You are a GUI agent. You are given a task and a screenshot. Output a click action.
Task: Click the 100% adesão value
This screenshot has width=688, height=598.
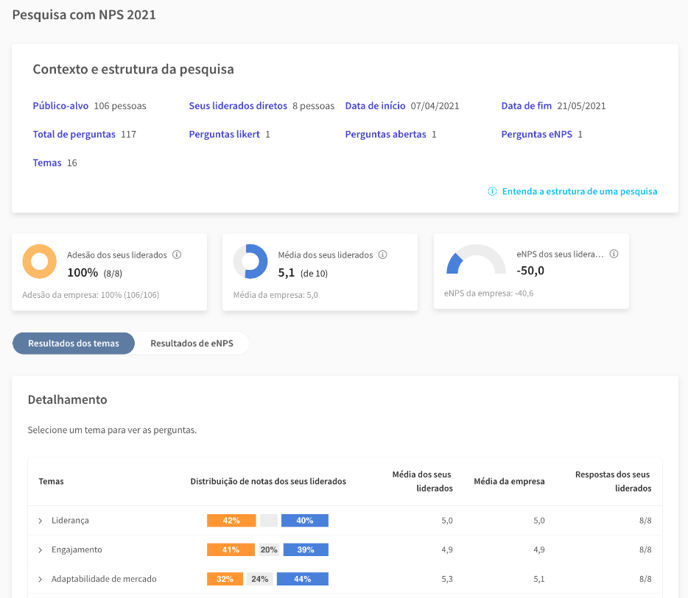82,273
